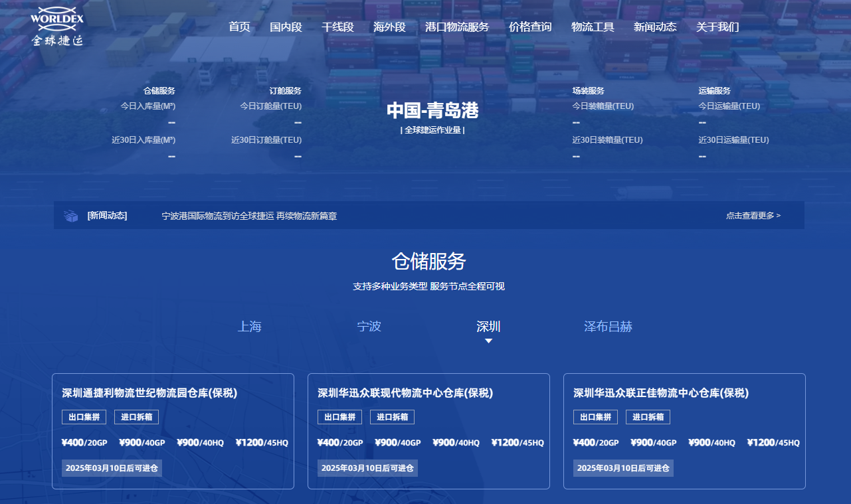Open the 干线段 menu item

coord(337,27)
